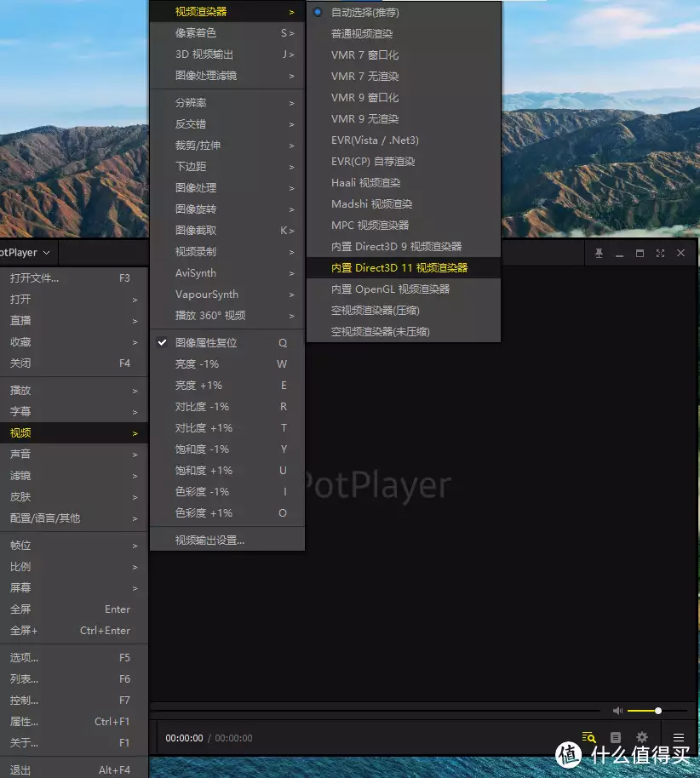Open 属性... entry
The height and width of the screenshot is (778, 700).
click(x=74, y=722)
